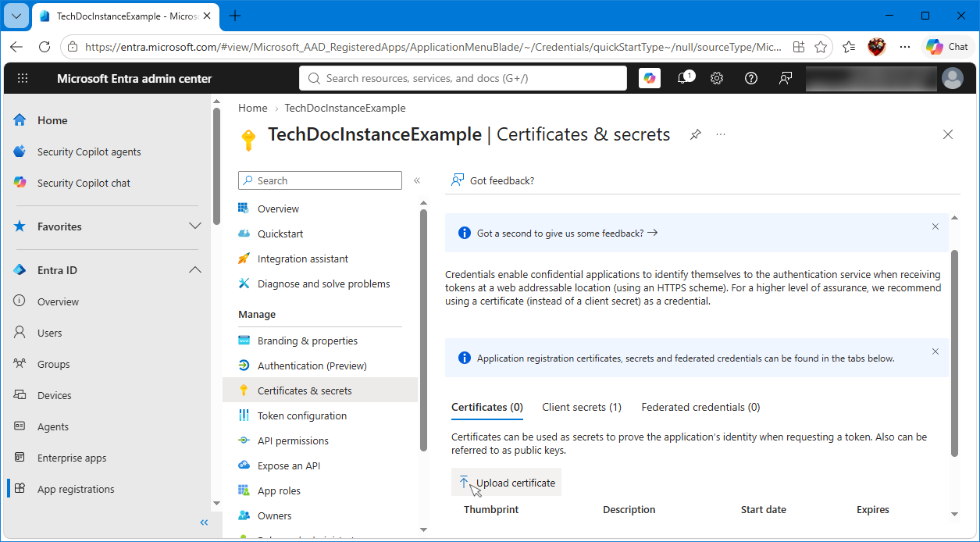Collapse the left navigation pane
The image size is (980, 542).
coord(204,522)
